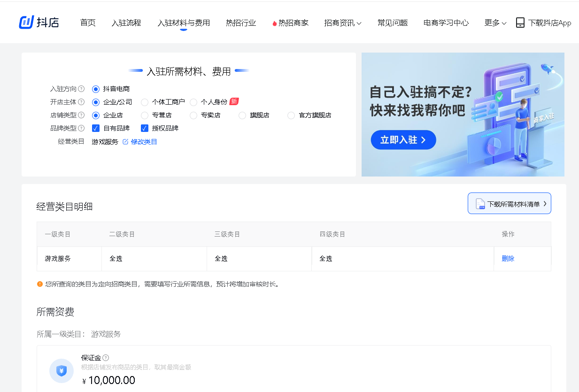Click the phone icon beside 下载抖店App
The width and height of the screenshot is (579, 392).
520,23
